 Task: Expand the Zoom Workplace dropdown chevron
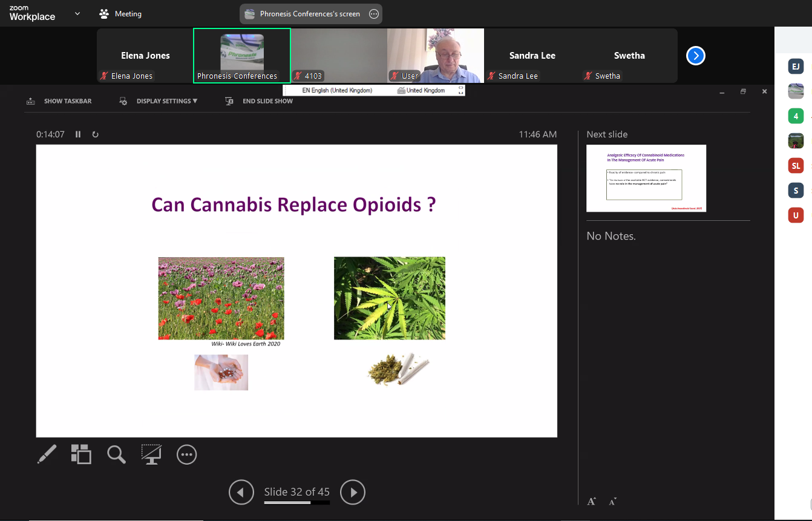pos(77,13)
